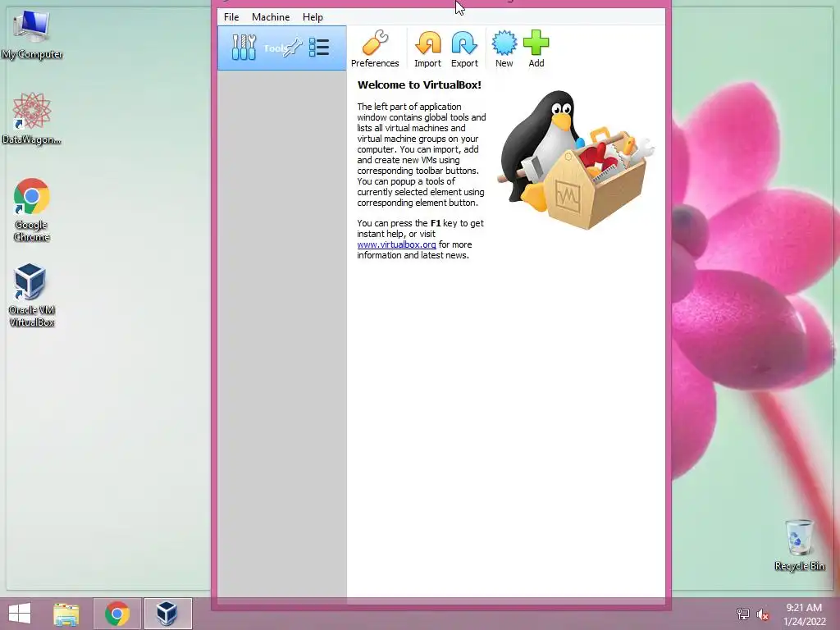840x630 pixels.
Task: Follow the www.virtualbox.org link
Action: (x=396, y=244)
